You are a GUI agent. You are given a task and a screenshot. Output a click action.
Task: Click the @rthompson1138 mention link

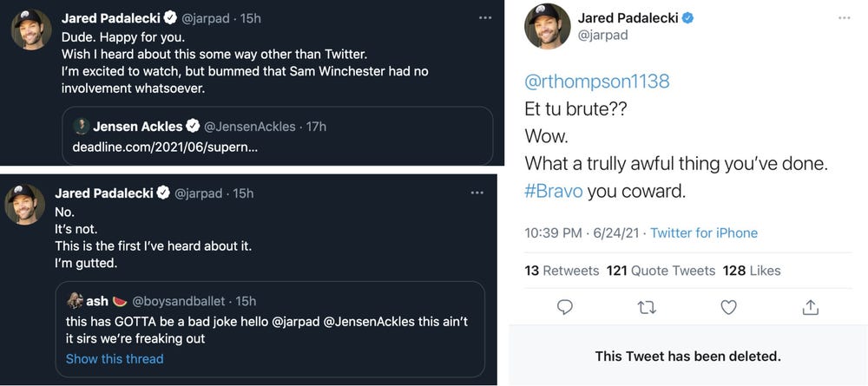click(x=597, y=82)
